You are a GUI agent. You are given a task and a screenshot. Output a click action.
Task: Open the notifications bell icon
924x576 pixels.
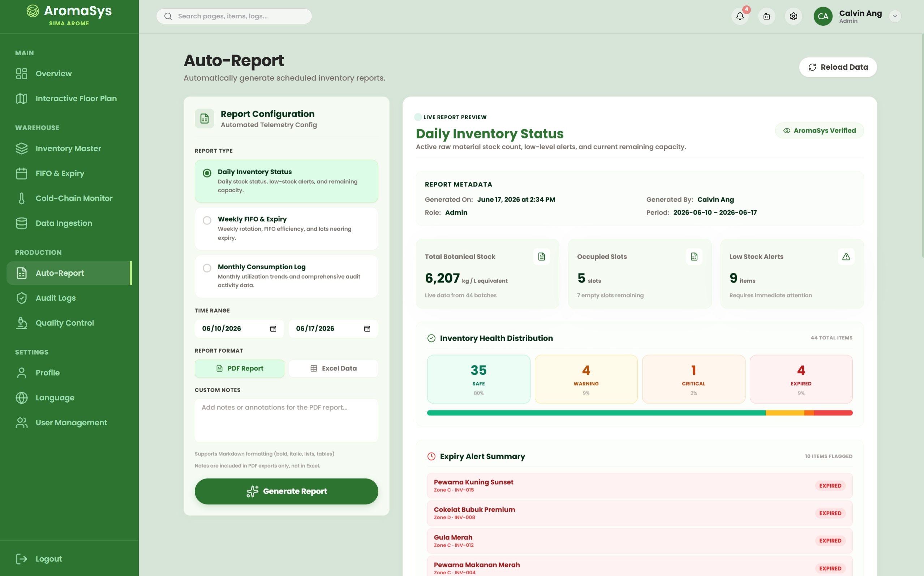(x=740, y=16)
